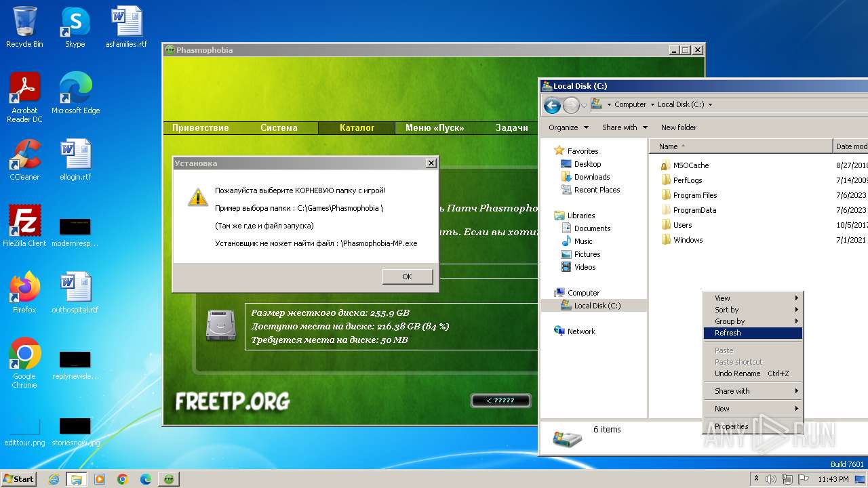The width and height of the screenshot is (868, 488).
Task: Open ellogin.rtf document icon
Action: pos(75,159)
